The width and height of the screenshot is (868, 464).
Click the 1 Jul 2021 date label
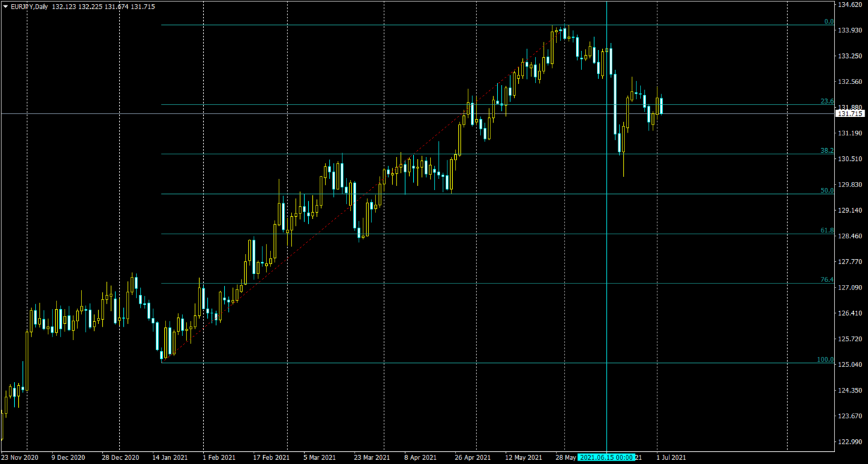coord(672,457)
